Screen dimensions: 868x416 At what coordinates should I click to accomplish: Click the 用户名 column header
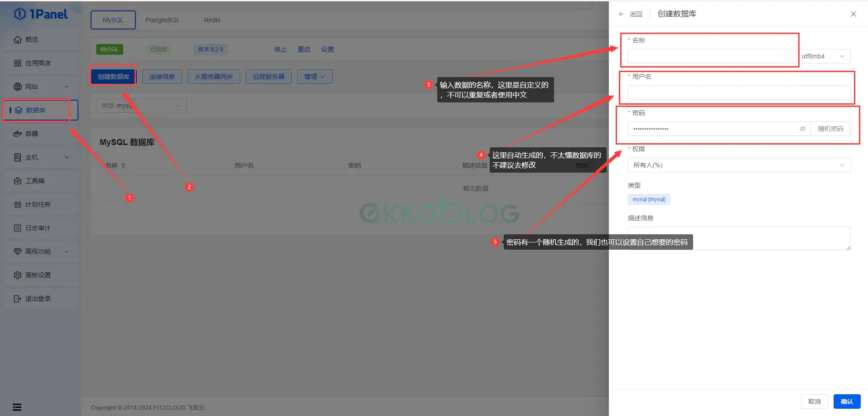[x=244, y=165]
